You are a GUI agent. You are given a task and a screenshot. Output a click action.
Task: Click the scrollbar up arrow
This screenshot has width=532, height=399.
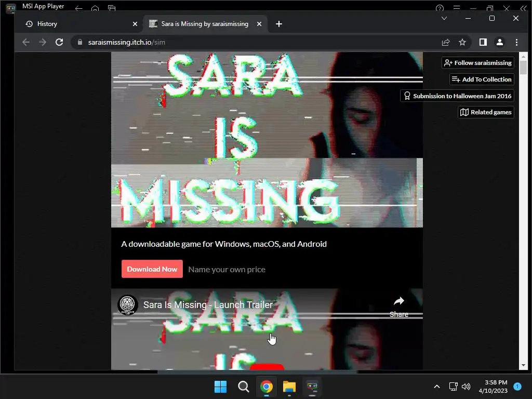(523, 56)
